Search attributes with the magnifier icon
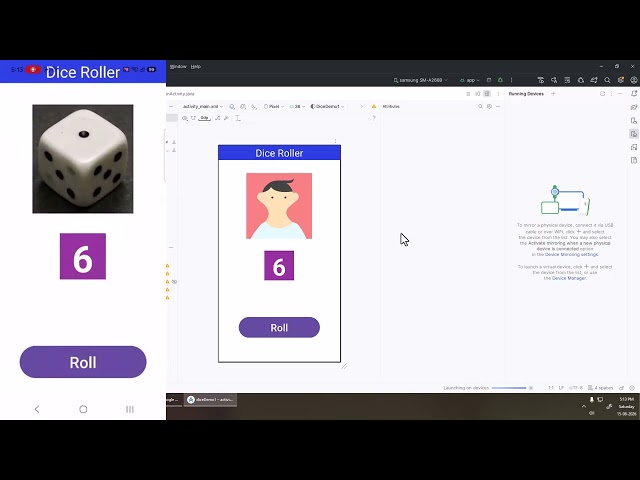The image size is (640, 480). click(x=480, y=107)
